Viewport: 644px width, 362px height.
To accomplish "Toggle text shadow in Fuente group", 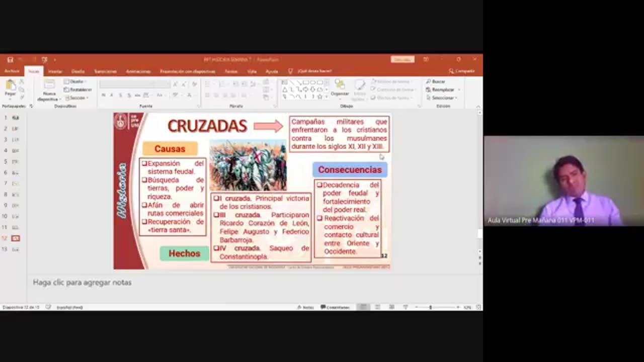I will tap(129, 95).
